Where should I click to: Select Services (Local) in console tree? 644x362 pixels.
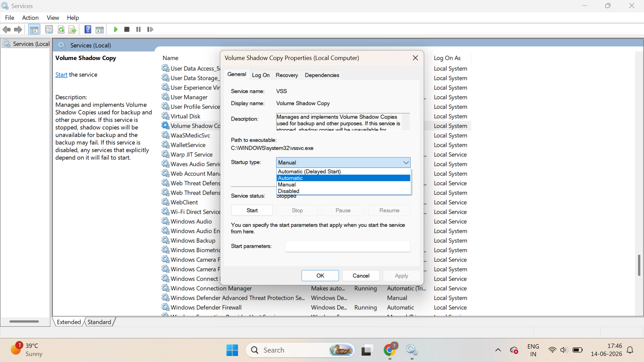(x=26, y=44)
